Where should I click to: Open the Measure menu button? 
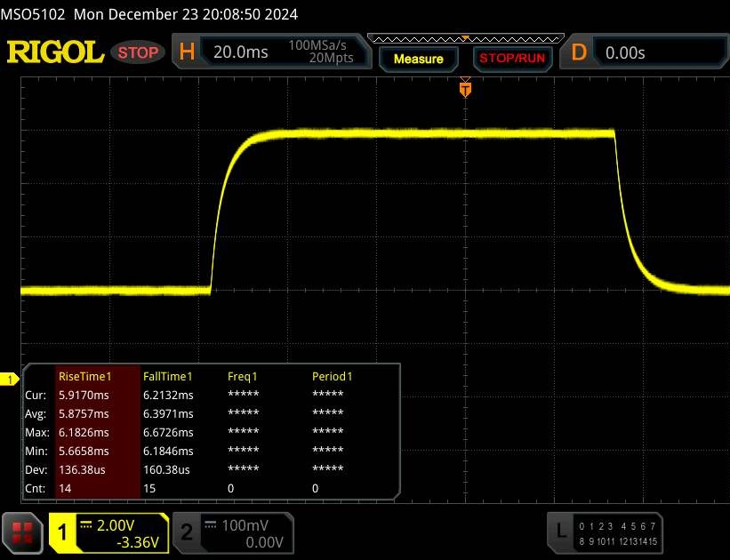pyautogui.click(x=418, y=60)
